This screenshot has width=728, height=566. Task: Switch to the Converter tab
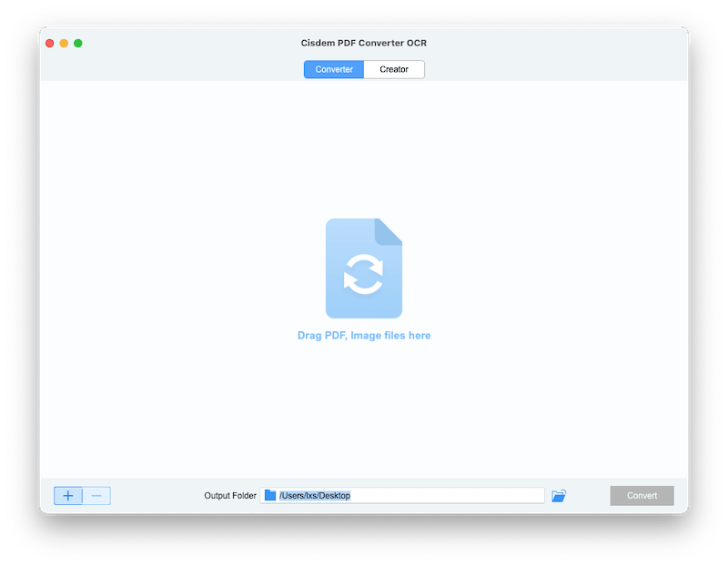tap(334, 69)
